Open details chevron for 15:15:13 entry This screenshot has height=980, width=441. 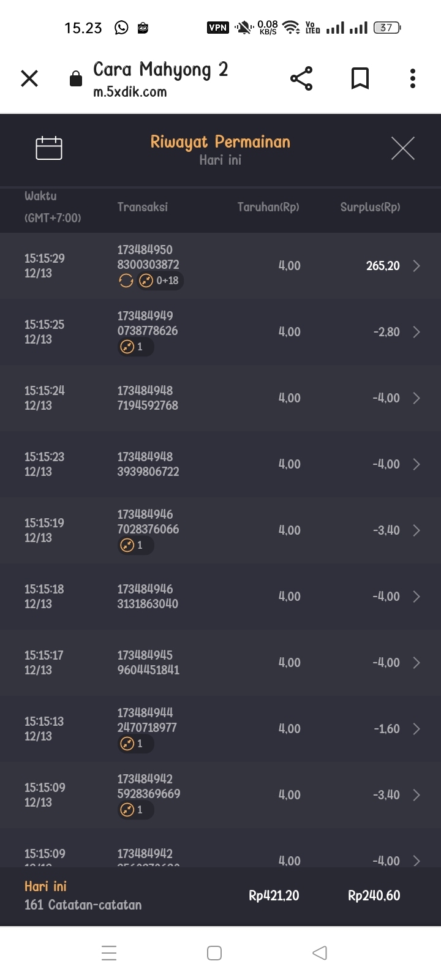coord(417,729)
